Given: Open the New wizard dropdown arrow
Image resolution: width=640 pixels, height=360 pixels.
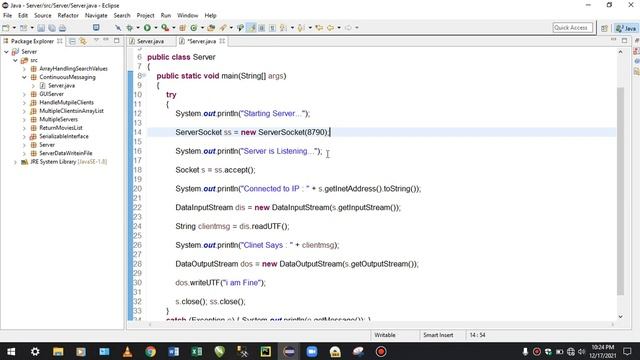Looking at the screenshot, I should click(14, 28).
